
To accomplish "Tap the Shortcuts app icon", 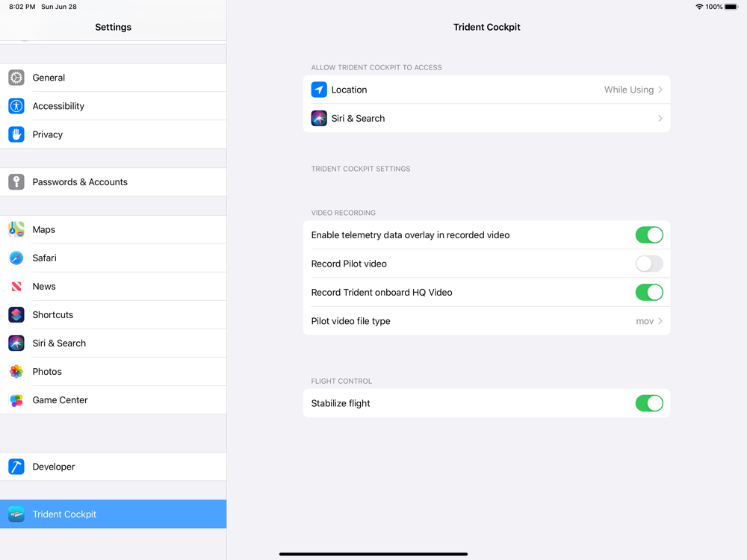I will (16, 315).
